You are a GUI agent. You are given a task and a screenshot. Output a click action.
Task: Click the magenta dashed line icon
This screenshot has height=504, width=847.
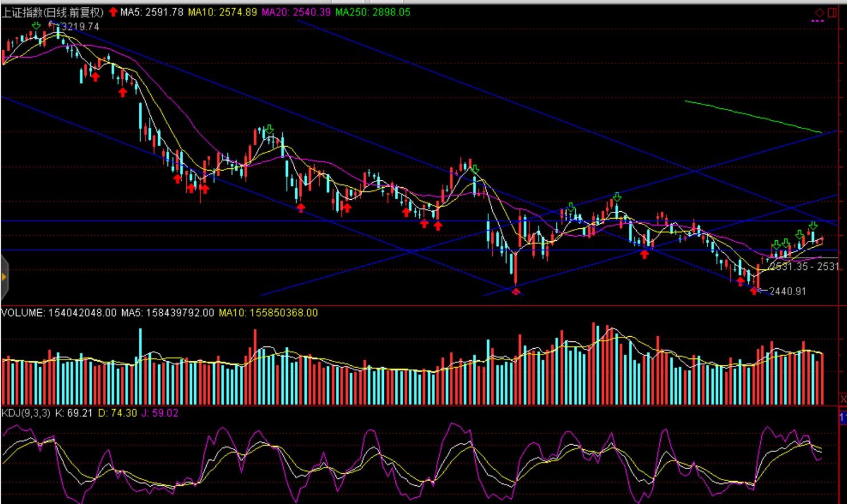tap(817, 21)
